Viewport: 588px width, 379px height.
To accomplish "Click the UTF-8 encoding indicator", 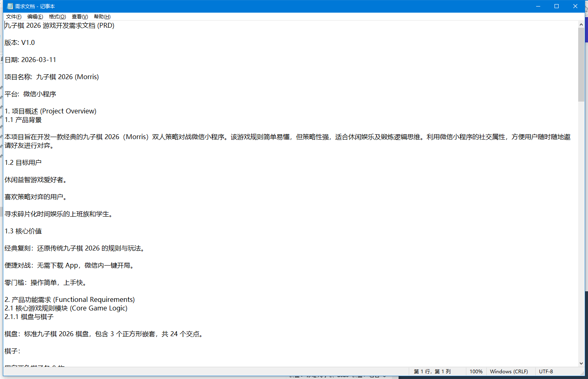I will tap(546, 371).
